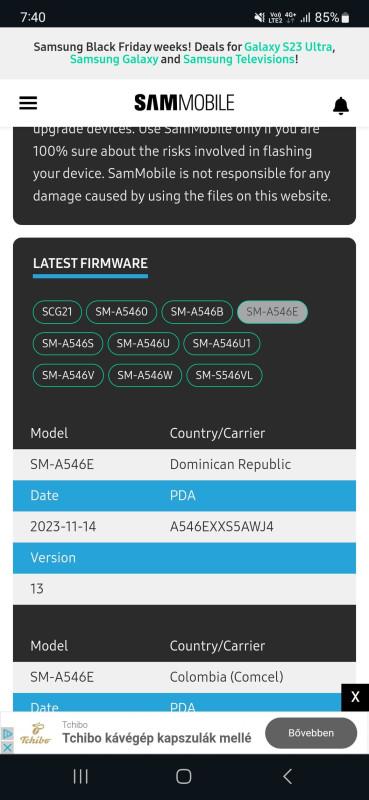Tap the LATEST FIRMWARE heading

90,263
